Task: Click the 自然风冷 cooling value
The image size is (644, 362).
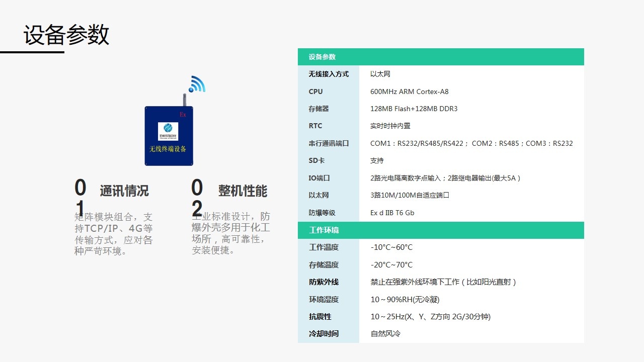Action: tap(385, 334)
